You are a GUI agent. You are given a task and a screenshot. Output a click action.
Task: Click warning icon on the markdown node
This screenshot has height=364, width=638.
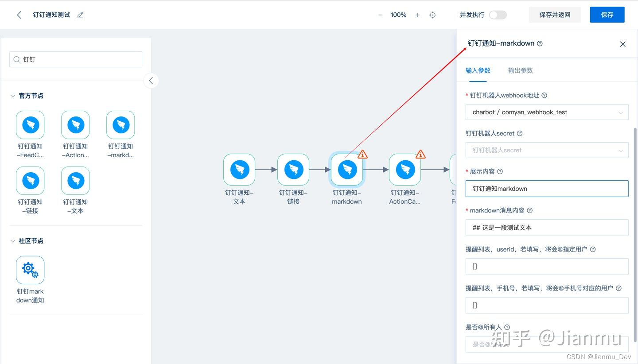click(363, 154)
